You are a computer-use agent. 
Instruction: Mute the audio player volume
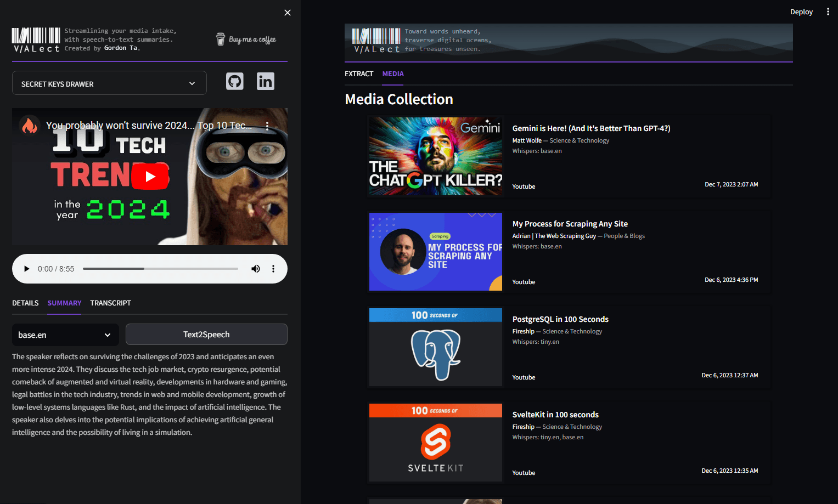click(256, 269)
